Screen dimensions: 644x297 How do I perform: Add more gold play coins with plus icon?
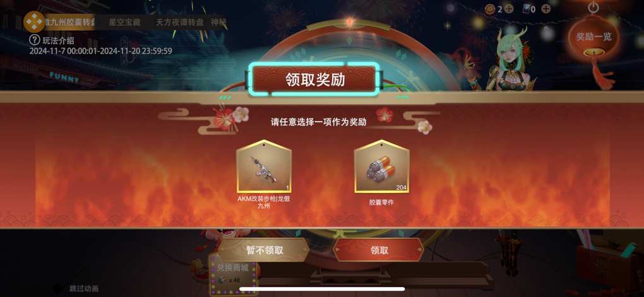[x=509, y=9]
